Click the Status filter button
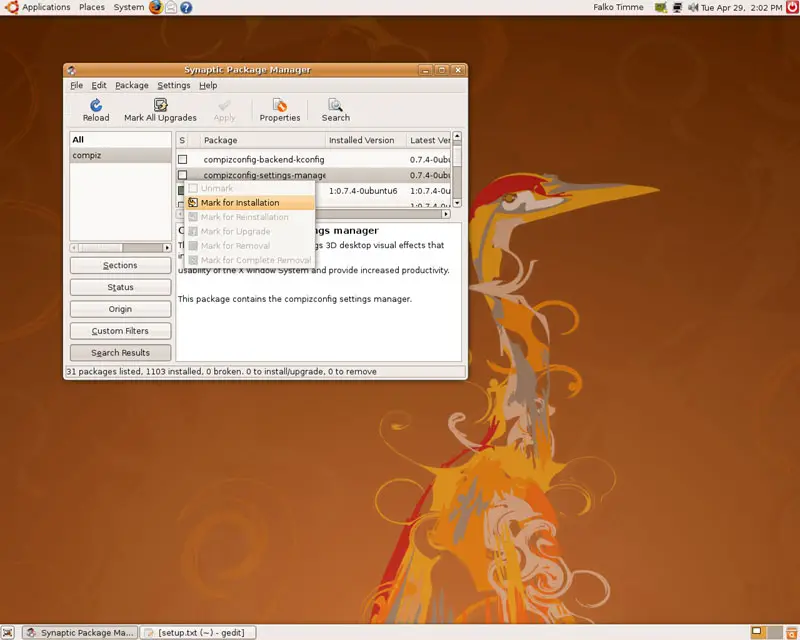The image size is (800, 640). click(120, 287)
